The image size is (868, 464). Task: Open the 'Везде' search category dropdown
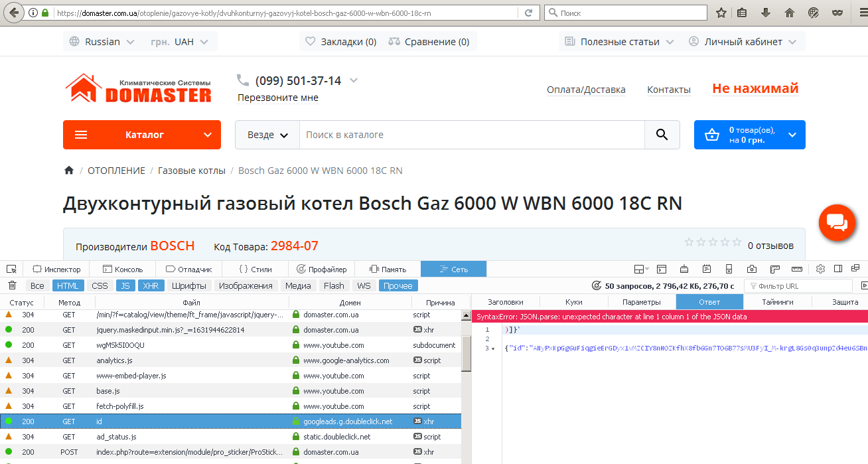tap(267, 135)
